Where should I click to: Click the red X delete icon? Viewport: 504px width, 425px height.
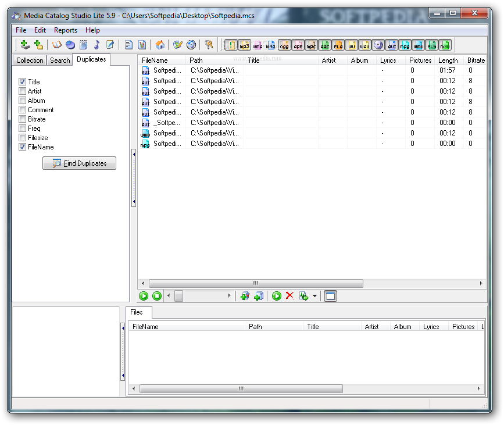coord(289,296)
